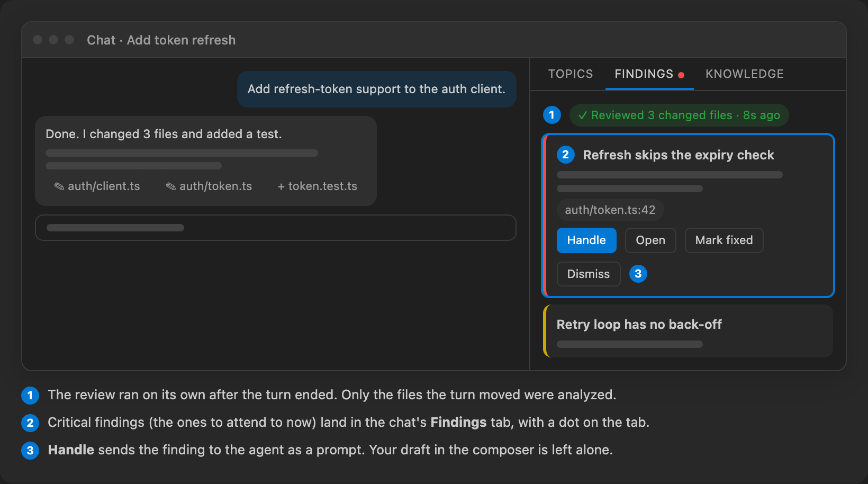868x484 pixels.
Task: Open the auth/client.ts changed file
Action: tap(97, 186)
